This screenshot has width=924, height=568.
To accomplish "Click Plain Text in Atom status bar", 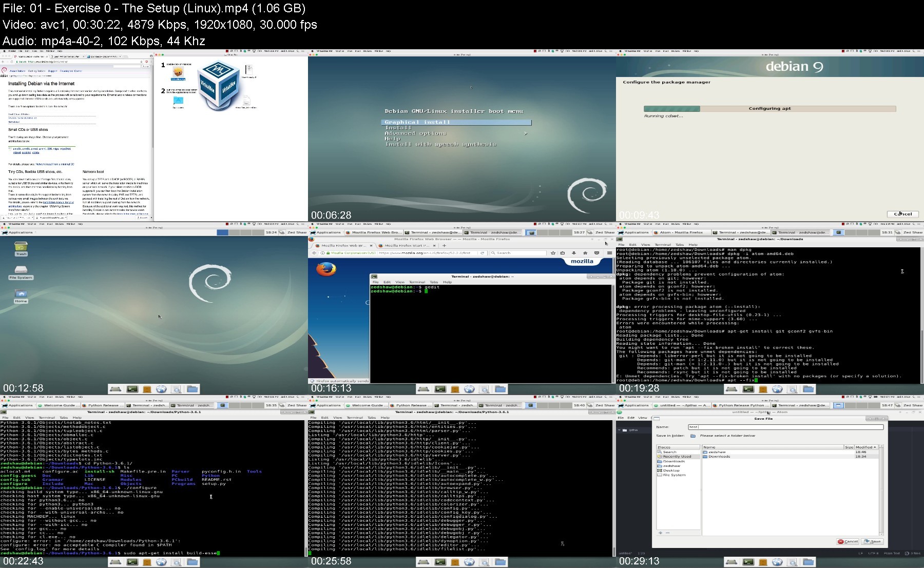I will pyautogui.click(x=892, y=553).
